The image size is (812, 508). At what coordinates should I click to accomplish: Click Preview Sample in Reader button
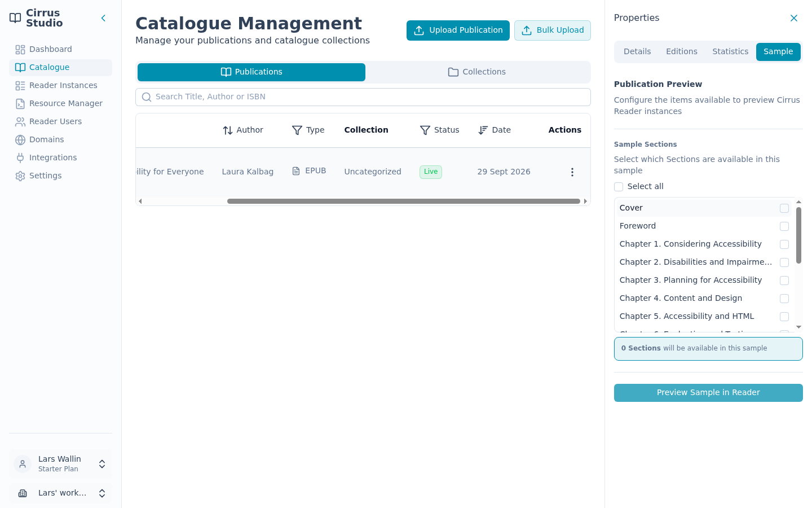tap(708, 393)
